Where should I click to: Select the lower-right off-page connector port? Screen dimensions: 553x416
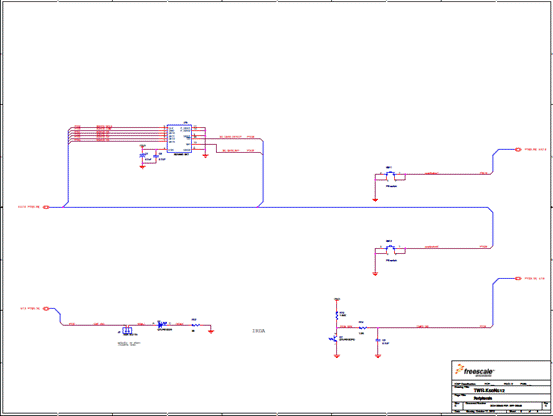click(518, 279)
